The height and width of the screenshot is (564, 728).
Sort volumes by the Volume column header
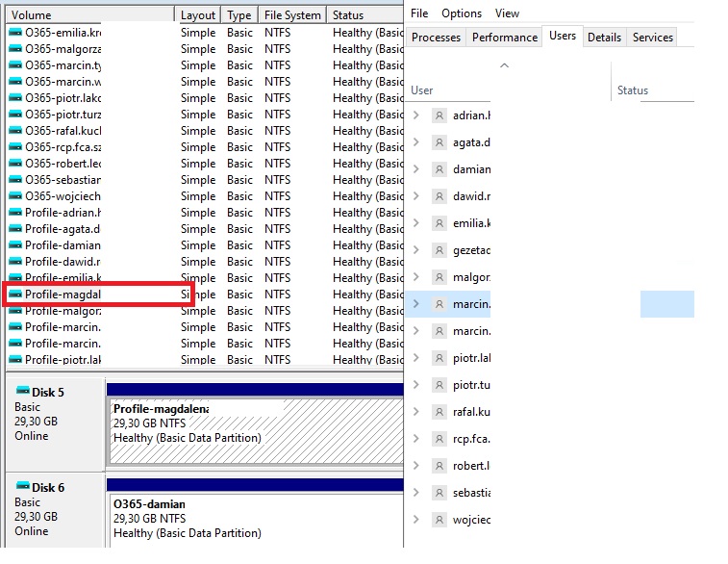tap(90, 14)
